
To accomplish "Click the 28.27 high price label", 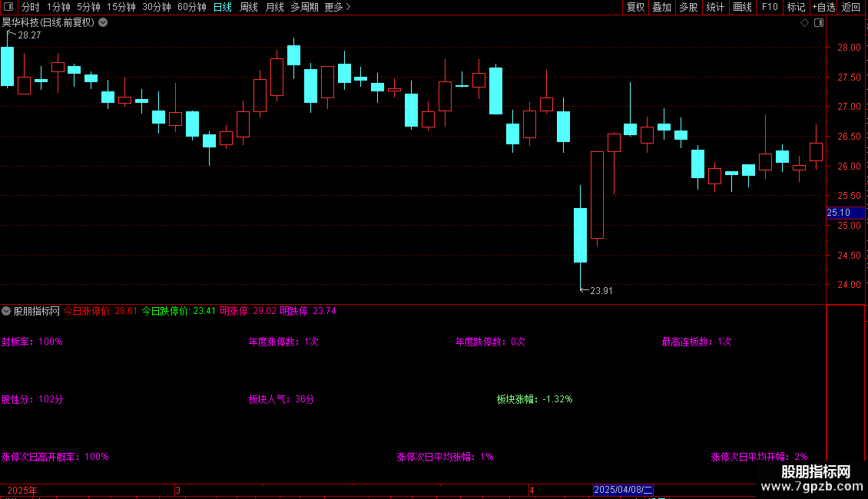I will [29, 35].
